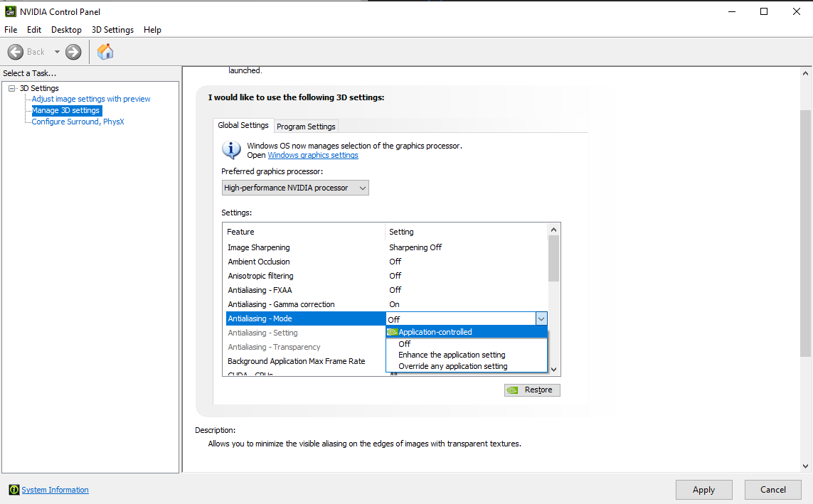The height and width of the screenshot is (504, 813).
Task: Maximize the NVIDIA Control Panel window
Action: tap(764, 11)
